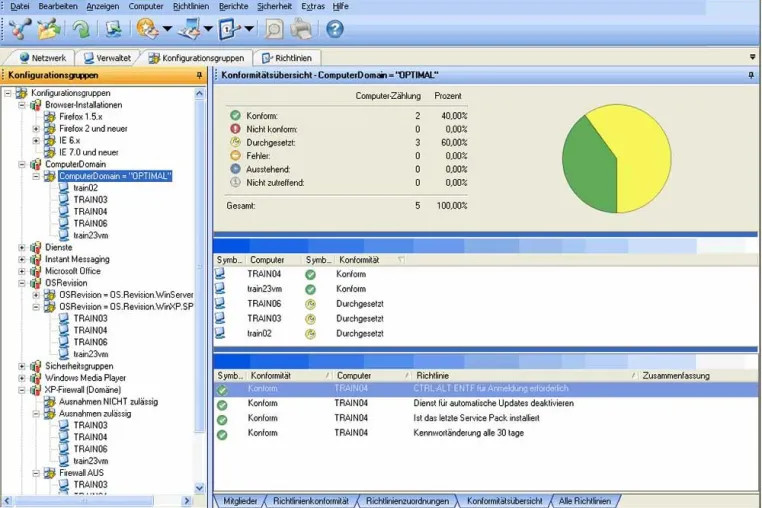Expand the IE 6.x tree node
This screenshot has height=508, width=762.
click(x=36, y=140)
